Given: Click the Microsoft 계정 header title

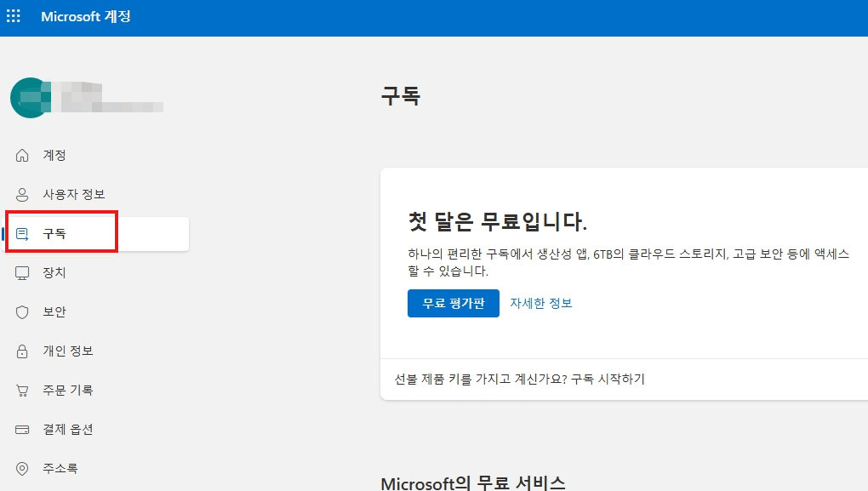Looking at the screenshot, I should tap(86, 17).
